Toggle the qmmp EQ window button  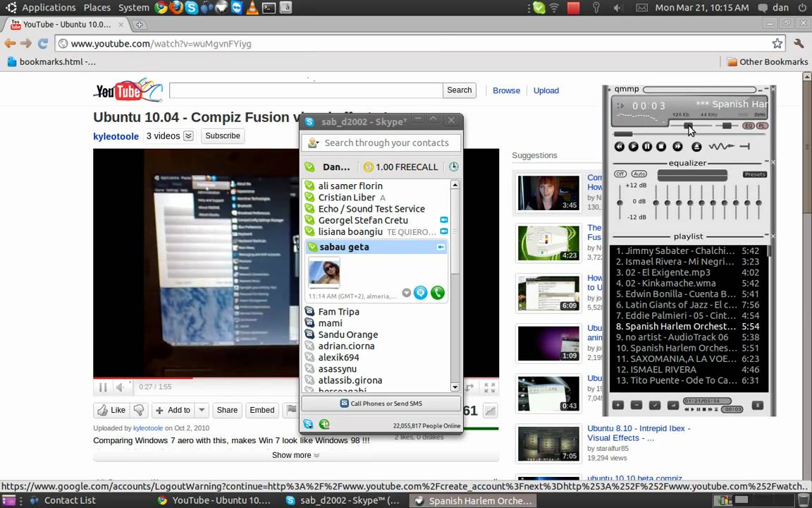[749, 126]
